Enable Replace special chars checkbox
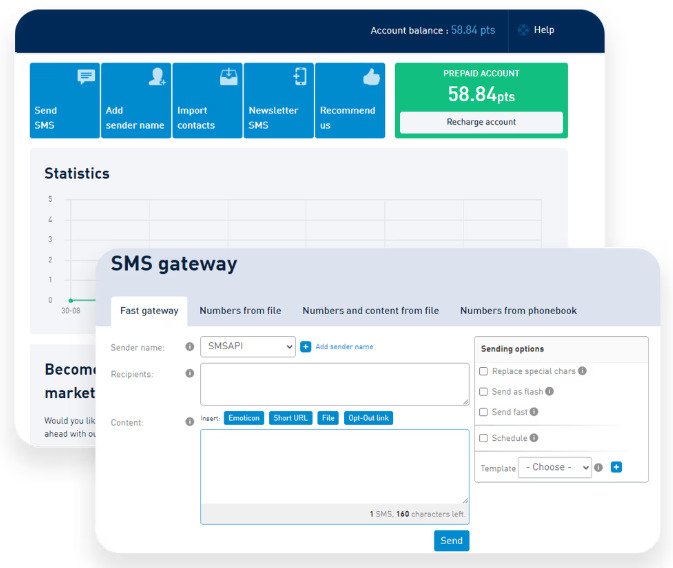 tap(484, 371)
